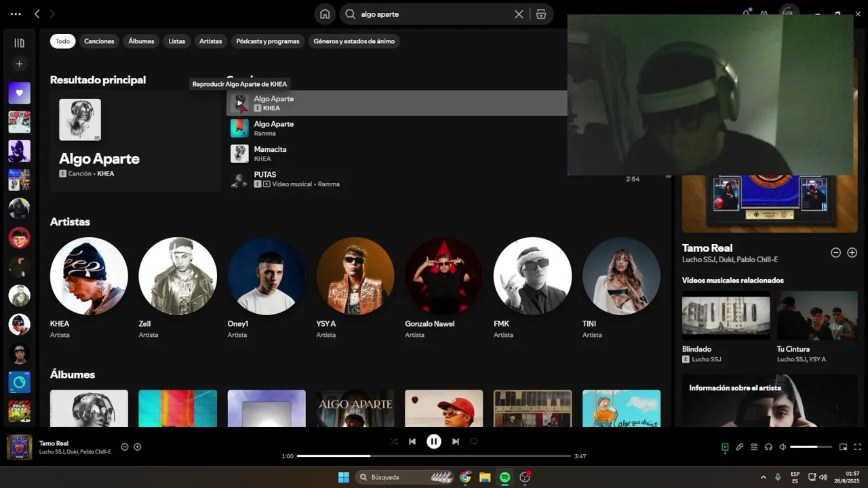Select the 'Todo' filter chip
The width and height of the screenshot is (868, 488).
[x=62, y=41]
